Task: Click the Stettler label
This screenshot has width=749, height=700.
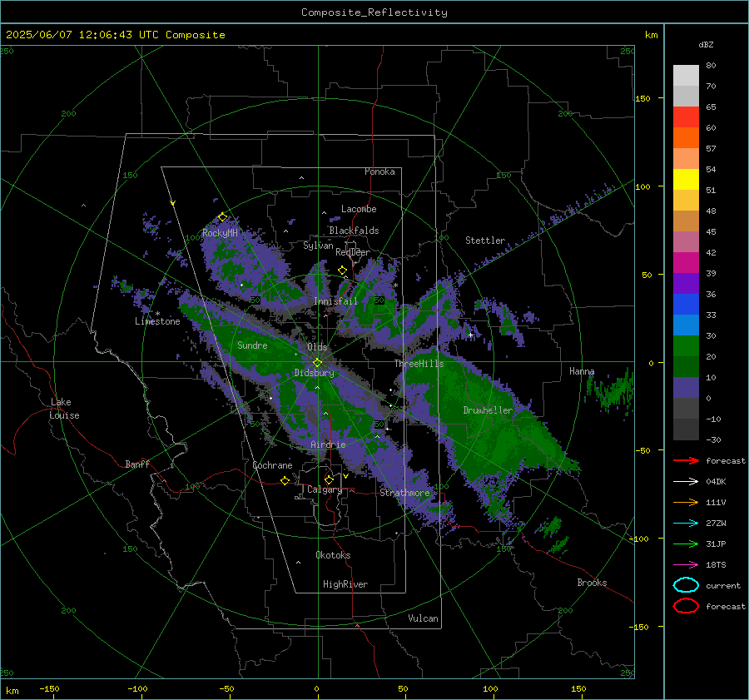Action: tap(485, 241)
